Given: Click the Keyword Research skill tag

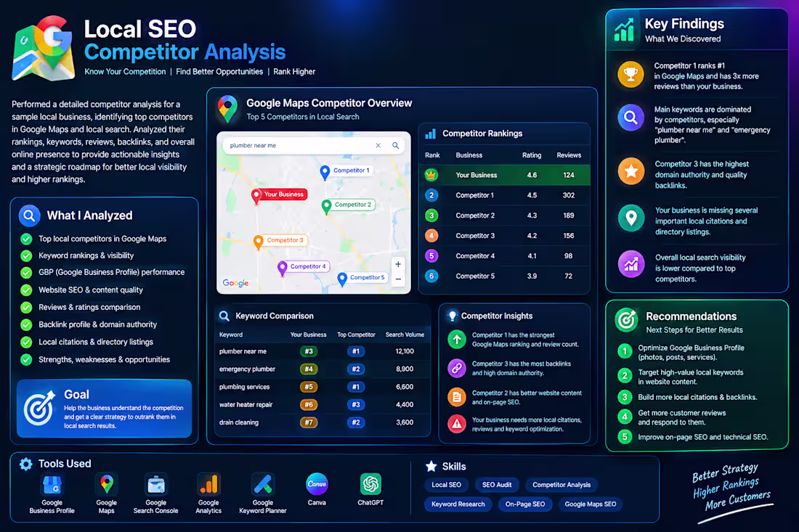Looking at the screenshot, I should click(458, 504).
